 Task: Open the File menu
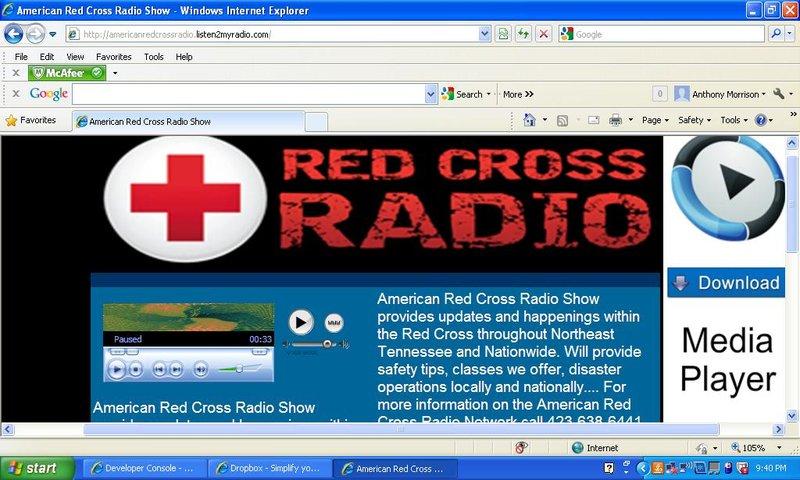pos(21,57)
